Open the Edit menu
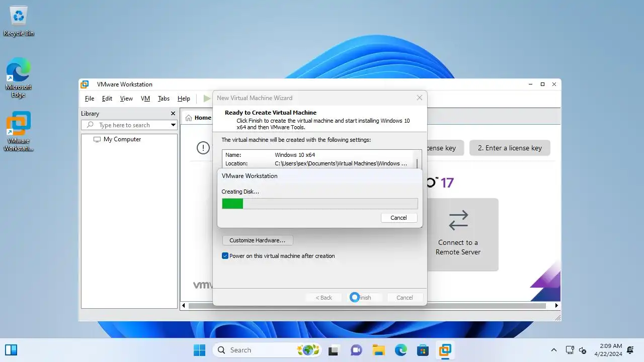 [x=107, y=99]
